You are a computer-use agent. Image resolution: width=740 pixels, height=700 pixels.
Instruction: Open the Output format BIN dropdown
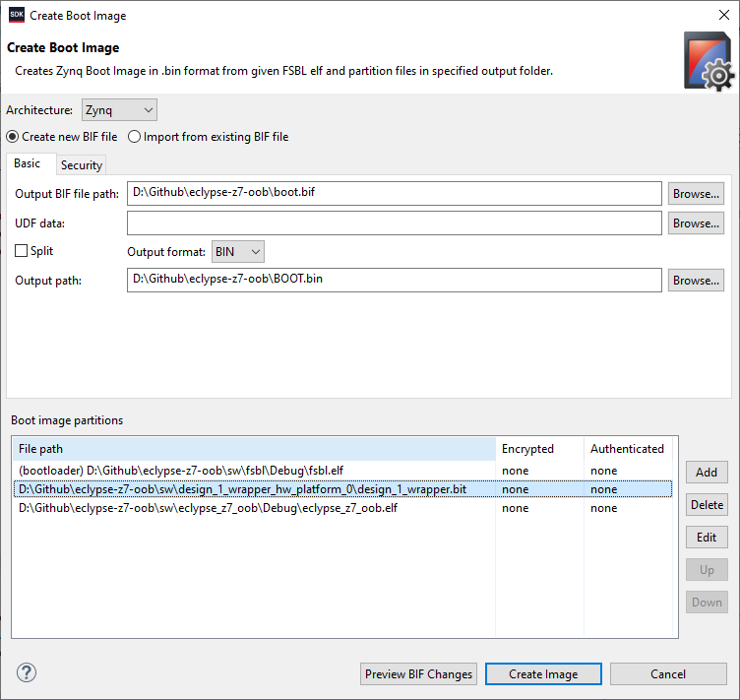[238, 252]
